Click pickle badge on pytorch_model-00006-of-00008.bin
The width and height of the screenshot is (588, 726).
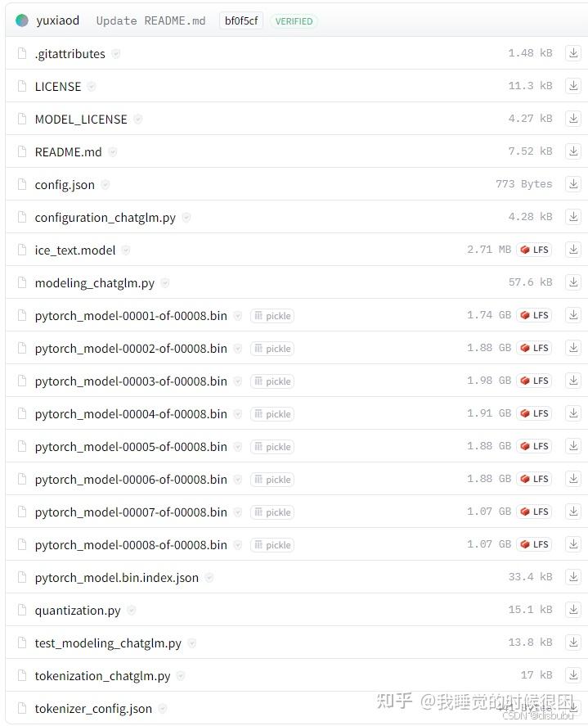(272, 480)
